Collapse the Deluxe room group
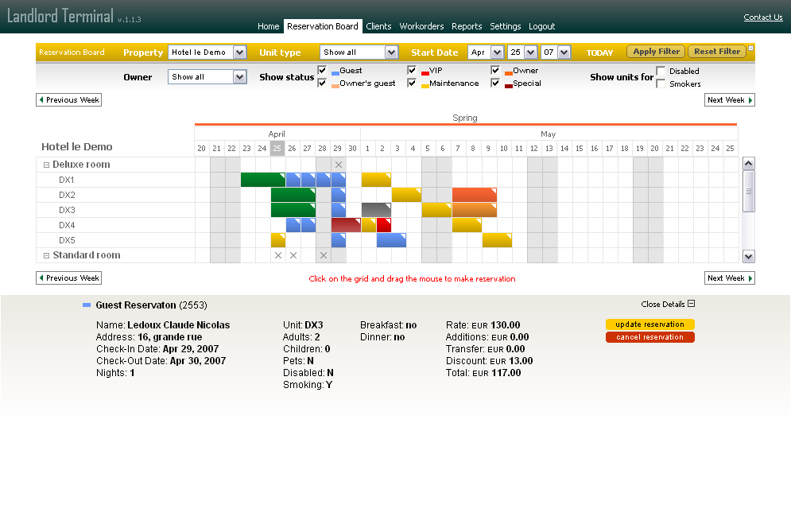791x532 pixels. [45, 164]
